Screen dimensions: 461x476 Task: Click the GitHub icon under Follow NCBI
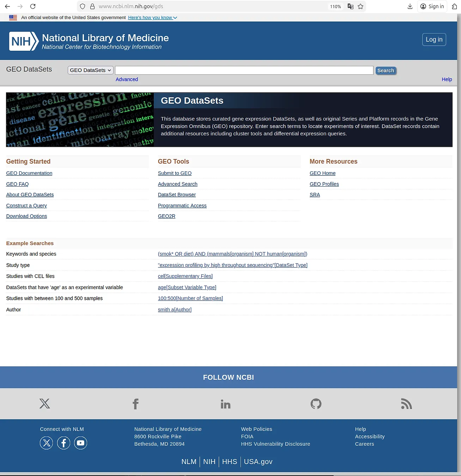coord(316,404)
